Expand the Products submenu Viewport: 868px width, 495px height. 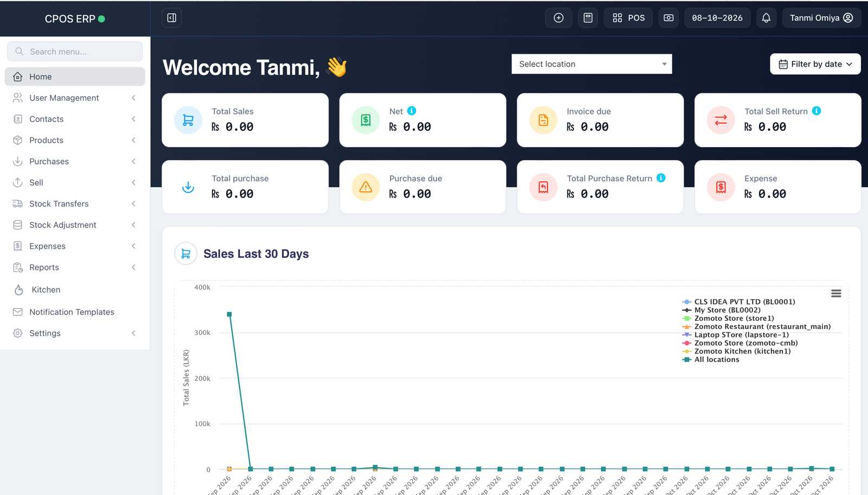(75, 140)
